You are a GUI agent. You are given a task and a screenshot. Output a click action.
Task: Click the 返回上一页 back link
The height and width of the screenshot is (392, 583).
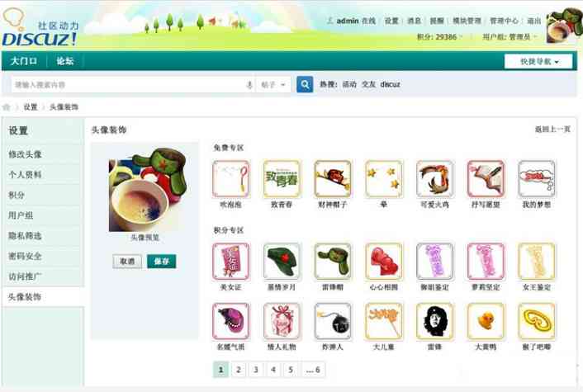pyautogui.click(x=552, y=130)
